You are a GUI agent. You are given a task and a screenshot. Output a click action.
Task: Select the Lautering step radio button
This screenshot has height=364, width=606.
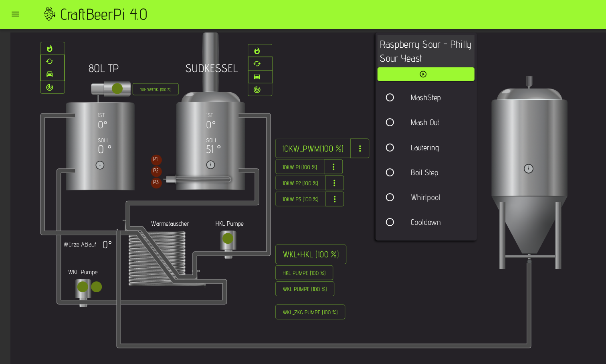tap(390, 148)
